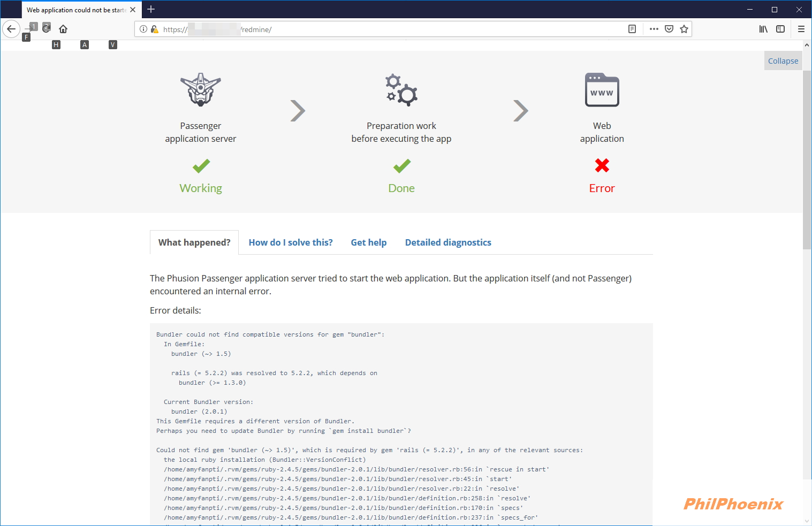Save page to Pocket icon
Screen dimensions: 812x526
[669, 29]
